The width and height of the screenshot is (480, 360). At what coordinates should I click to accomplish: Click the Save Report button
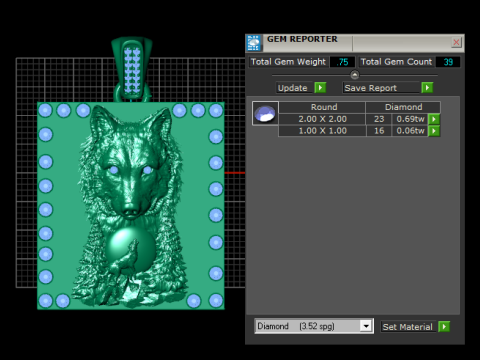(381, 88)
